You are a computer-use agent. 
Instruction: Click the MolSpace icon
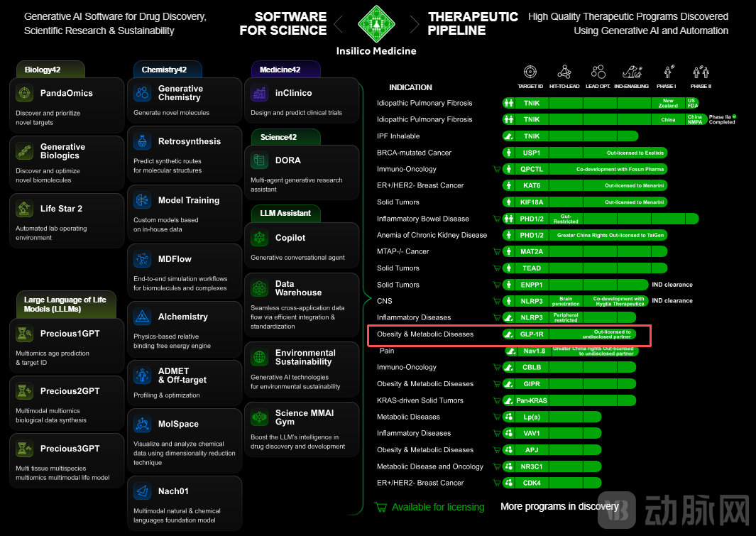pyautogui.click(x=143, y=424)
